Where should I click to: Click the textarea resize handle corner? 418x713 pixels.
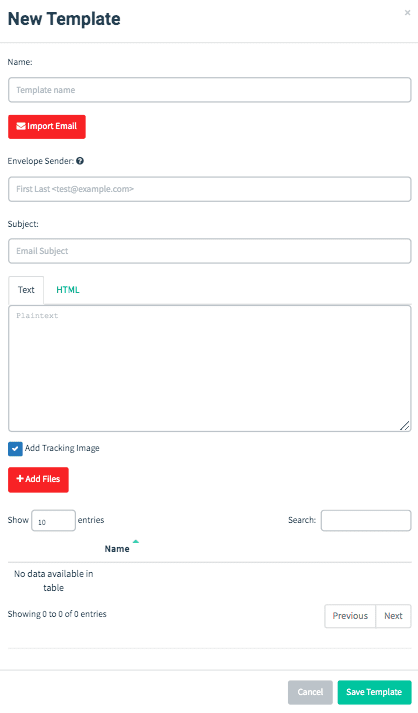pyautogui.click(x=404, y=426)
